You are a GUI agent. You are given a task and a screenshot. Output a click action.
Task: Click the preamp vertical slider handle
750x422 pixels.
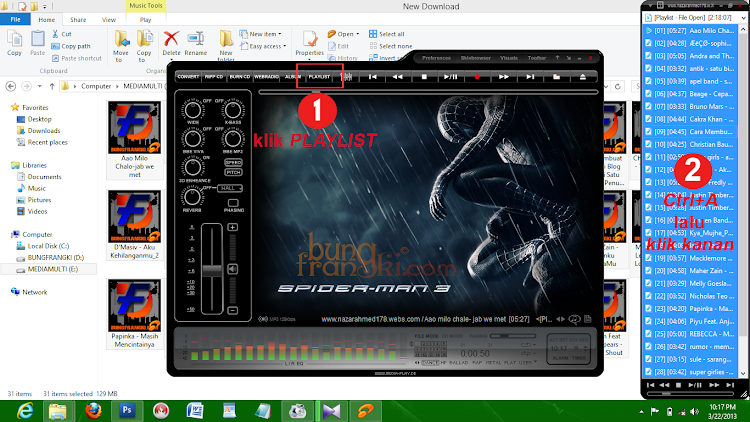pyautogui.click(x=212, y=270)
